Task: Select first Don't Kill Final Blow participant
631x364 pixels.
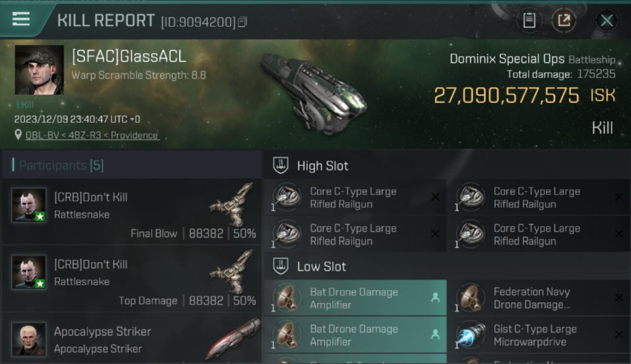Action: (x=132, y=212)
